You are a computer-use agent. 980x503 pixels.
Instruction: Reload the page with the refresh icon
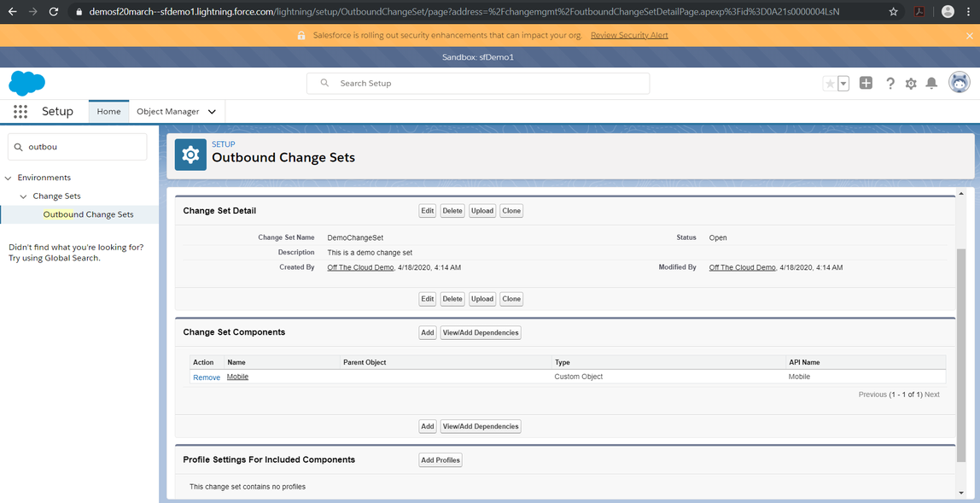[x=54, y=11]
